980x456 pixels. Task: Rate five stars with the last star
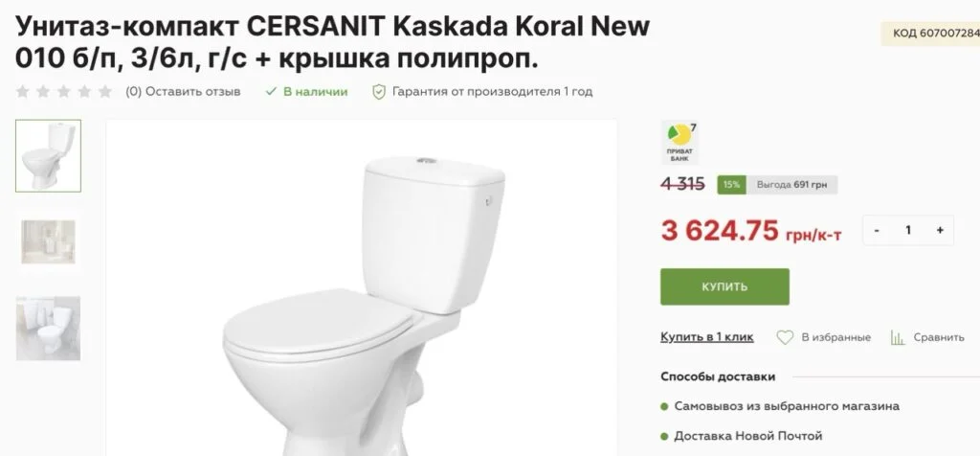[x=105, y=92]
